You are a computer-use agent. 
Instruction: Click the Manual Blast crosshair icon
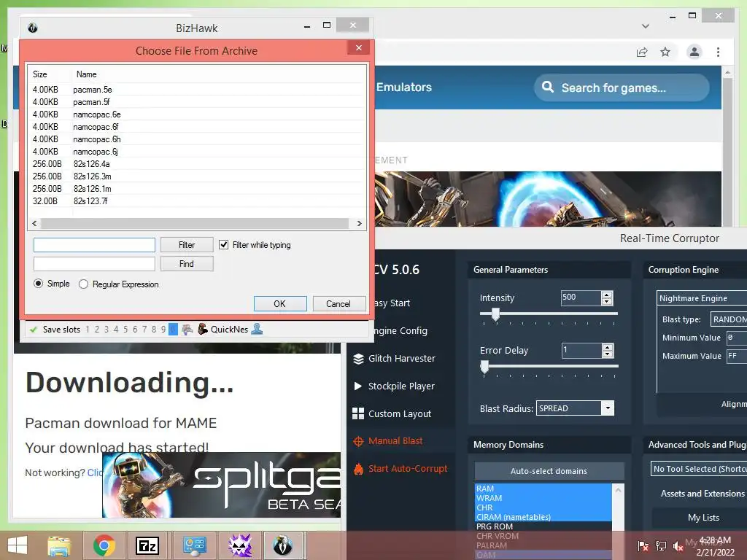point(358,441)
